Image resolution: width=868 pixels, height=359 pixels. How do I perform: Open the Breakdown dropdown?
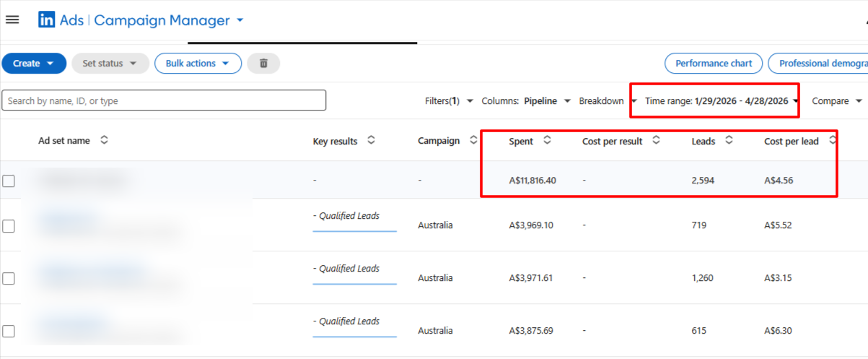coord(608,101)
